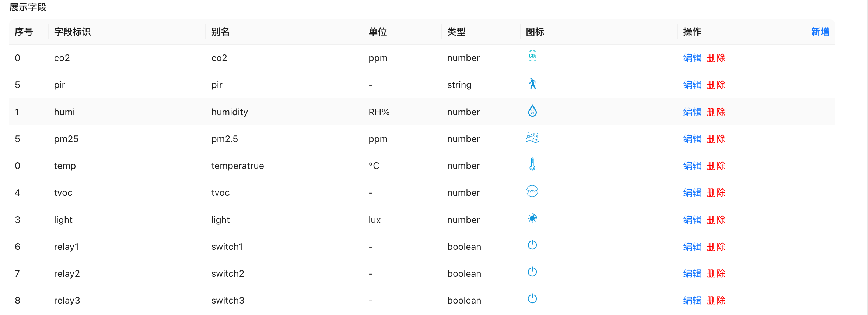This screenshot has width=868, height=315.
Task: Edit the co2 field row
Action: click(x=692, y=58)
